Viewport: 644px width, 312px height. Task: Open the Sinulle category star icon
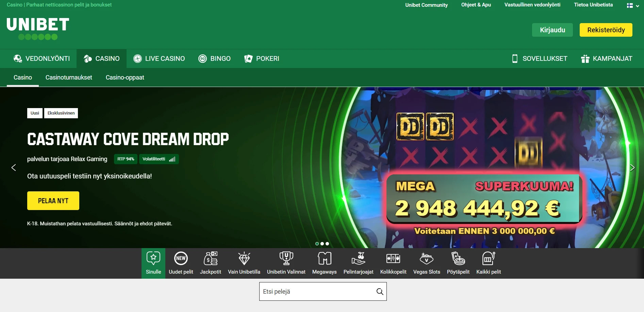point(153,258)
